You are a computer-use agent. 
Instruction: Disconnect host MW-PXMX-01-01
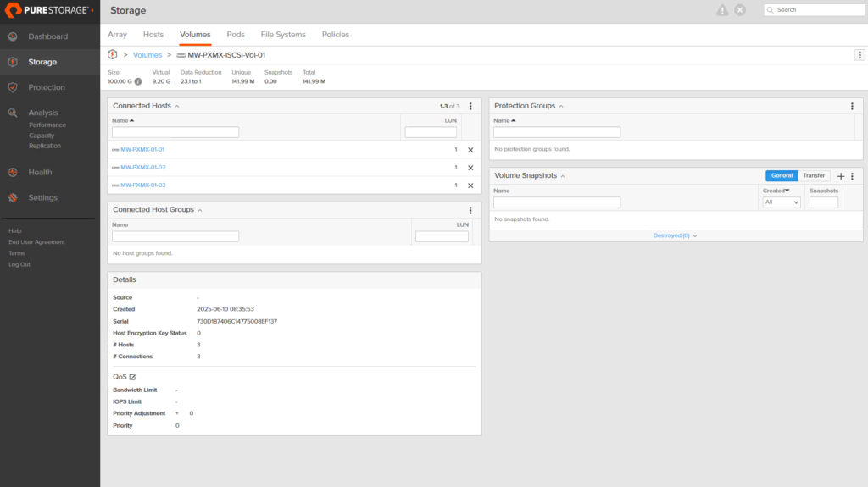[470, 150]
